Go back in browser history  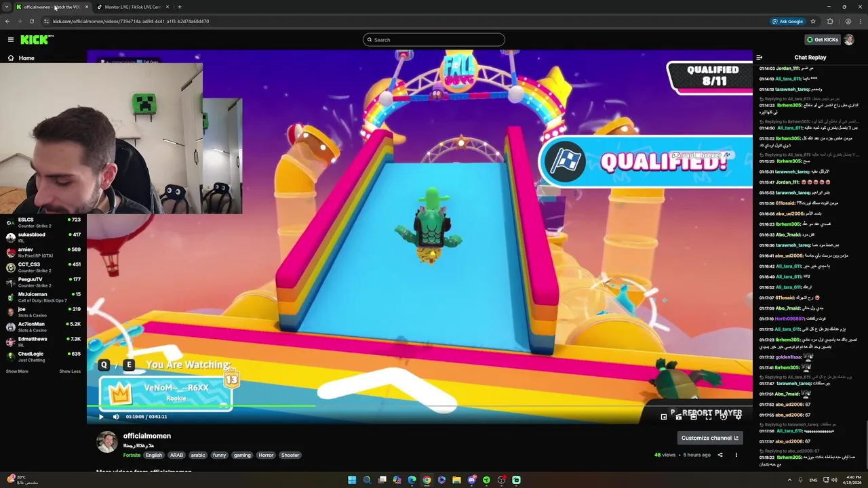click(x=7, y=21)
